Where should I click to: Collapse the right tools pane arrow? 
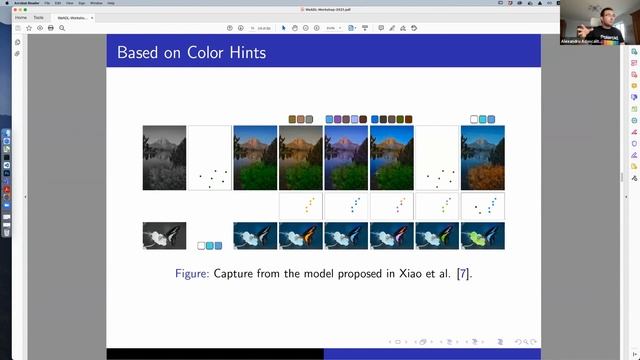point(626,197)
